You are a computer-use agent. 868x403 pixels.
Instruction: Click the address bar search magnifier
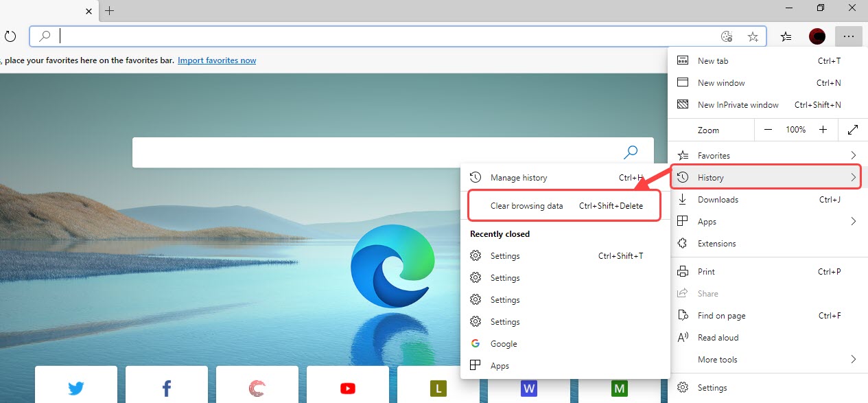45,36
